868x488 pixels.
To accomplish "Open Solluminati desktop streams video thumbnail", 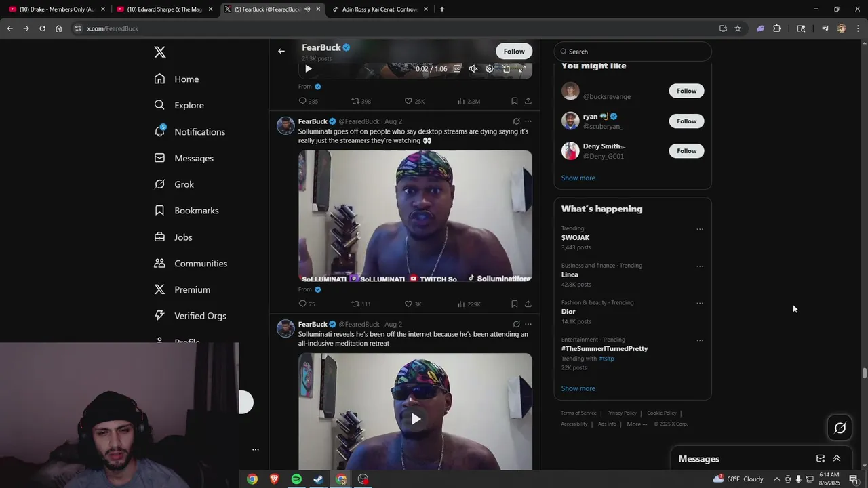I will (415, 216).
